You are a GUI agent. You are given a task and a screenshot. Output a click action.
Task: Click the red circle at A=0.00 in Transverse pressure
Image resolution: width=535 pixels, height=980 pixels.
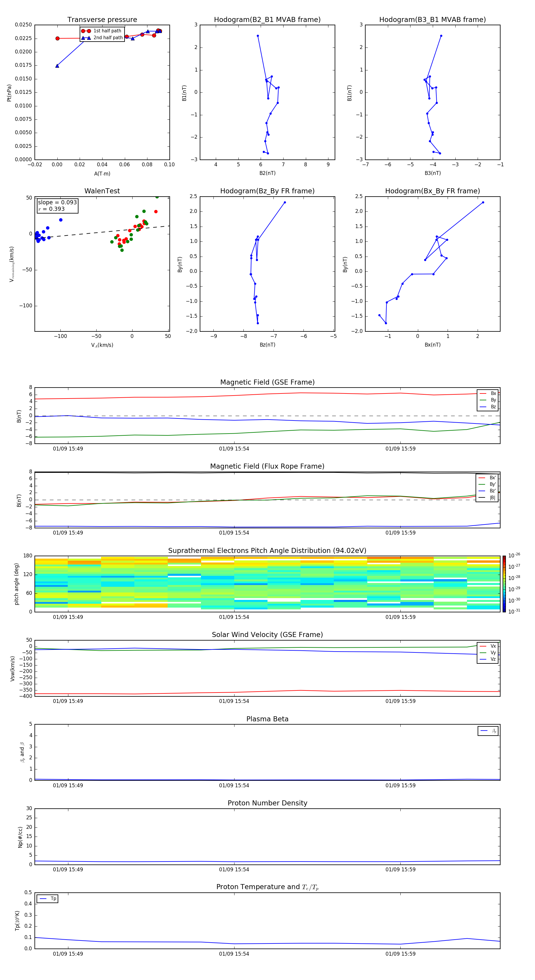point(57,38)
